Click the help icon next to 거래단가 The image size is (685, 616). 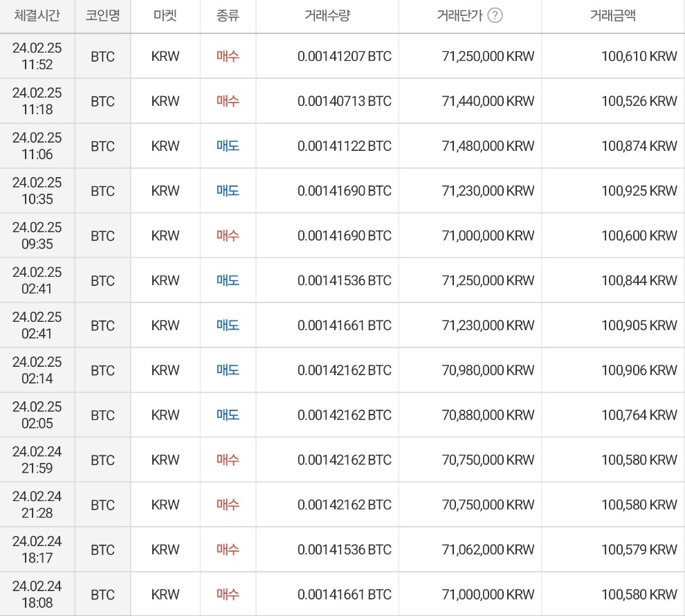coord(495,16)
